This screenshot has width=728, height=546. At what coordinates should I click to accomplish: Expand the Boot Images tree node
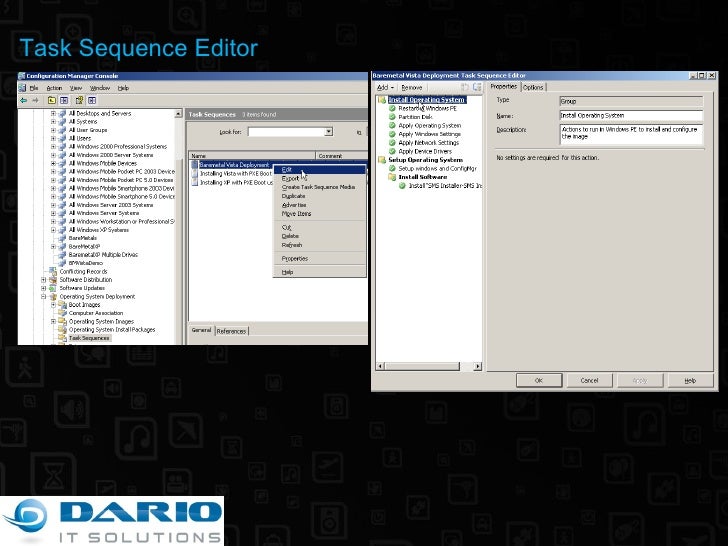click(x=52, y=305)
